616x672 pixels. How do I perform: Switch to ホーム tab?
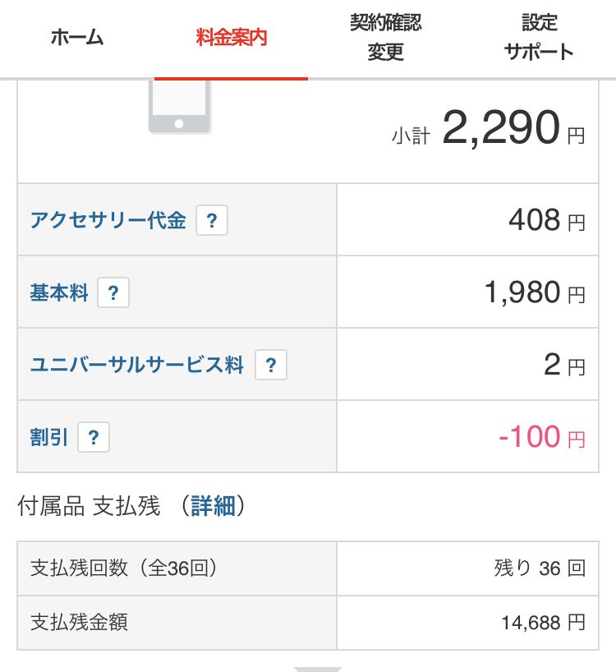tap(77, 38)
